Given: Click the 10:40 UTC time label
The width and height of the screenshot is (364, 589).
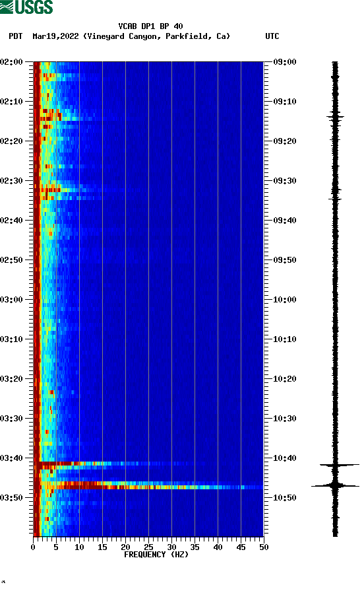Looking at the screenshot, I should 285,458.
